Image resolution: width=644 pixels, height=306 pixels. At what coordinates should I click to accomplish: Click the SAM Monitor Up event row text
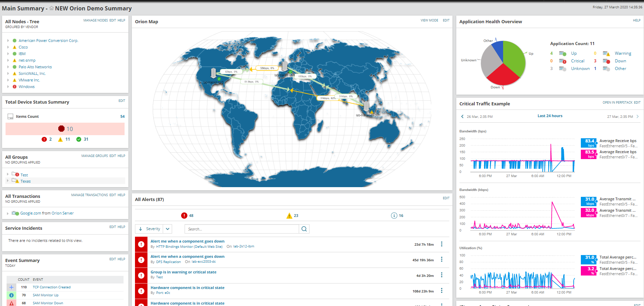(45, 295)
